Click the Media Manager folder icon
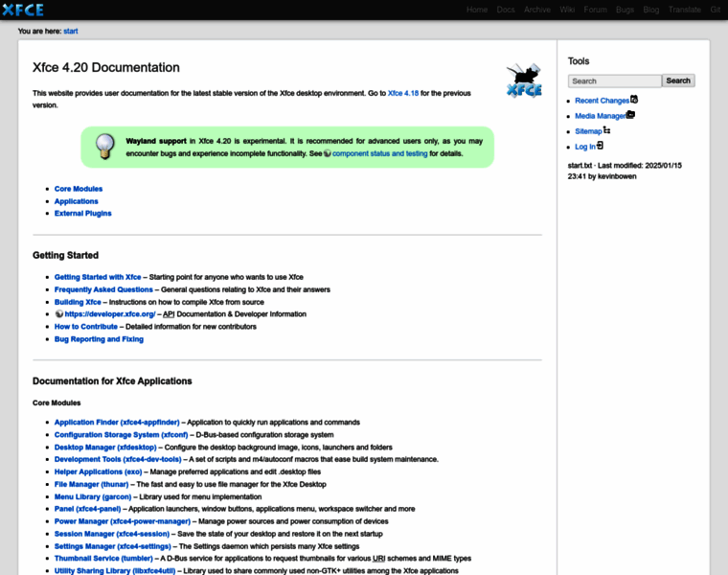 point(630,114)
